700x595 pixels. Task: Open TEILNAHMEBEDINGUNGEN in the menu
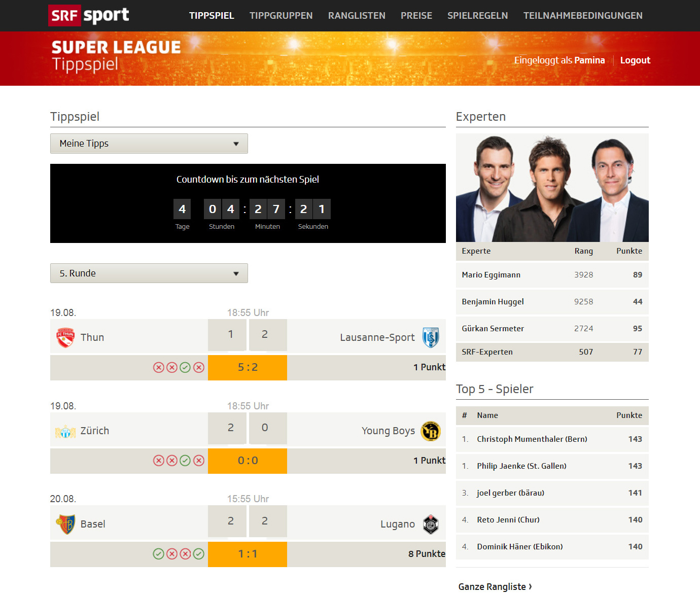[583, 16]
